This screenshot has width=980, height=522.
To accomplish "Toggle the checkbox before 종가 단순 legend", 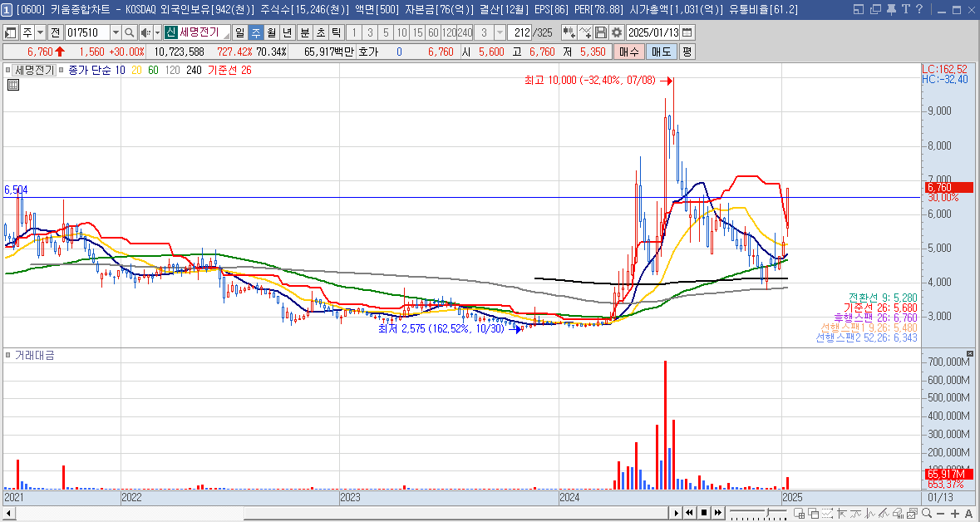I will click(x=62, y=71).
